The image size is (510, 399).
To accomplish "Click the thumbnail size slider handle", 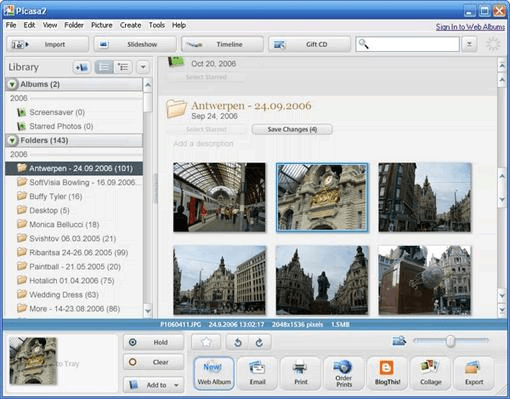I will [x=450, y=341].
